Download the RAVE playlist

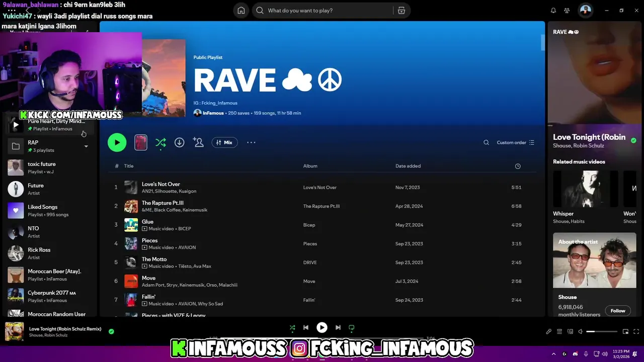tap(179, 142)
